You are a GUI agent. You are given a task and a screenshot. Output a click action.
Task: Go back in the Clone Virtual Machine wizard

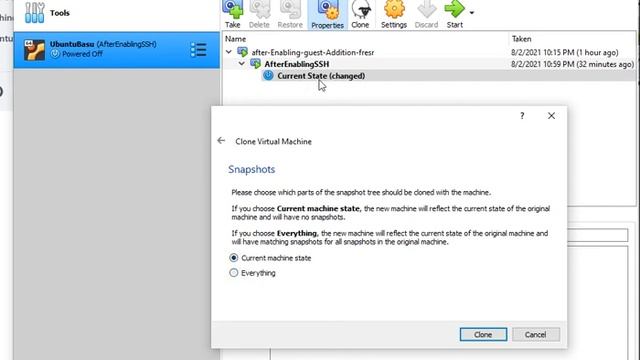click(x=221, y=141)
